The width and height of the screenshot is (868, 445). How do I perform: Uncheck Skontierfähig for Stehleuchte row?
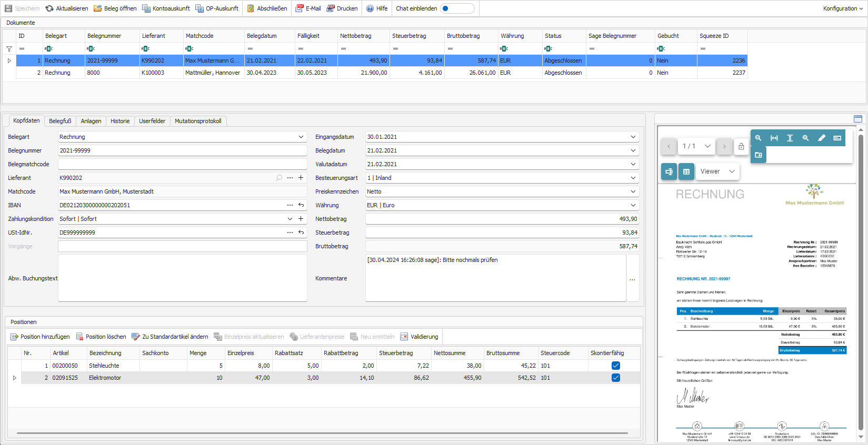tap(615, 366)
